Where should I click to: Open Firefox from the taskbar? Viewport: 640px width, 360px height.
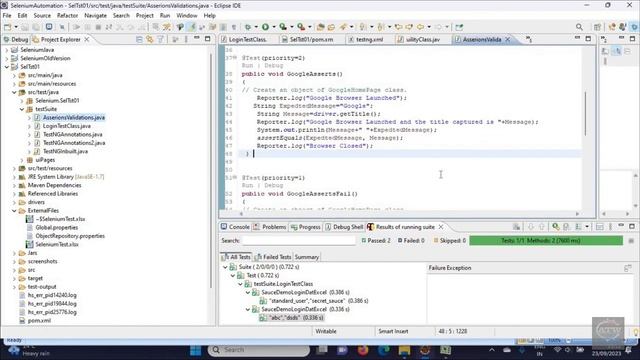click(363, 350)
